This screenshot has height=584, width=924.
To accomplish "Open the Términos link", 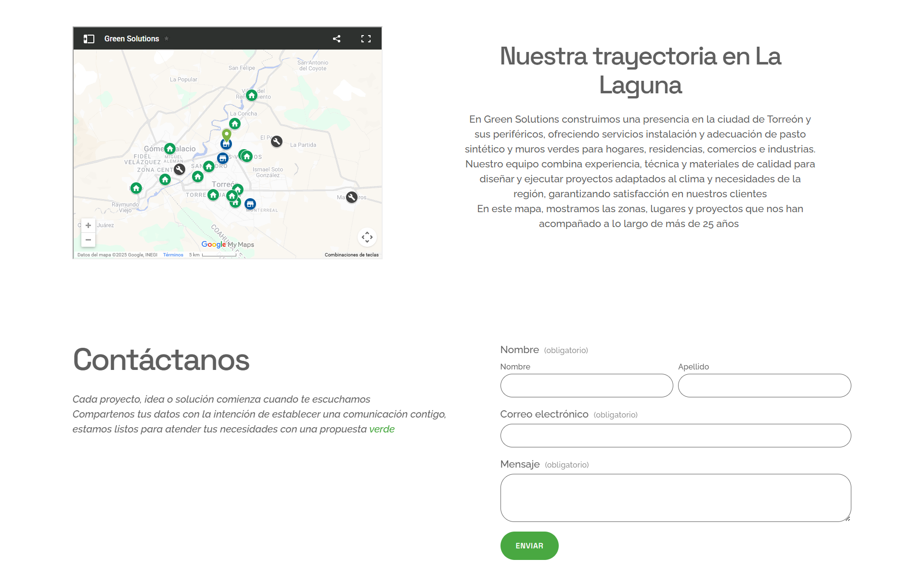I will pos(173,254).
